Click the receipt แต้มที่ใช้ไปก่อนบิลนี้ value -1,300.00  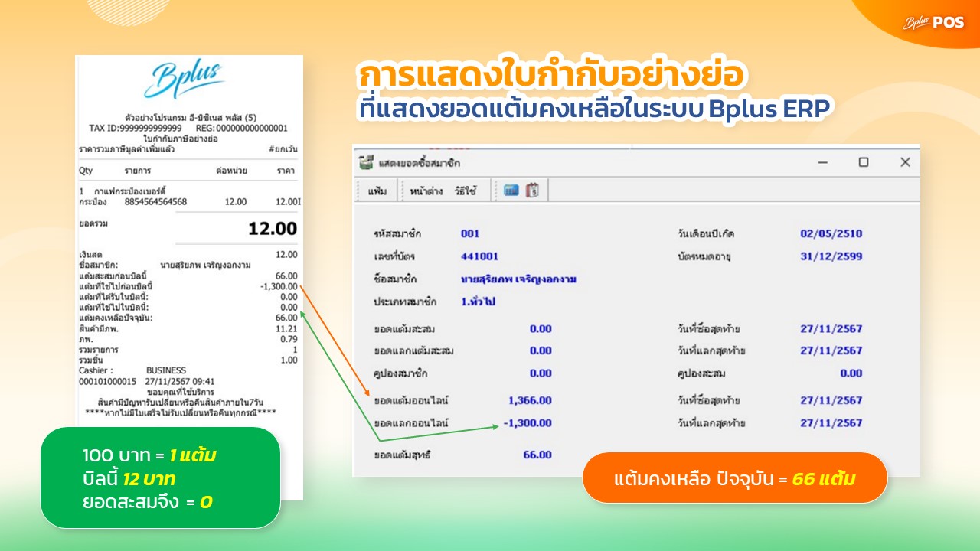[x=279, y=286]
